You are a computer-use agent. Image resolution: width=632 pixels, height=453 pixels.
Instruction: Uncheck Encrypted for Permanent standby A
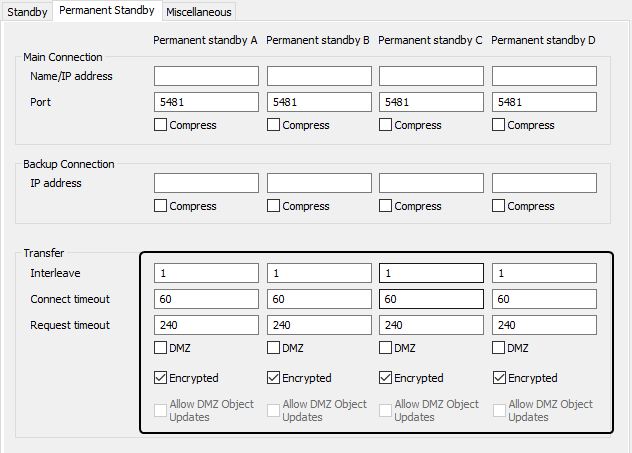161,378
